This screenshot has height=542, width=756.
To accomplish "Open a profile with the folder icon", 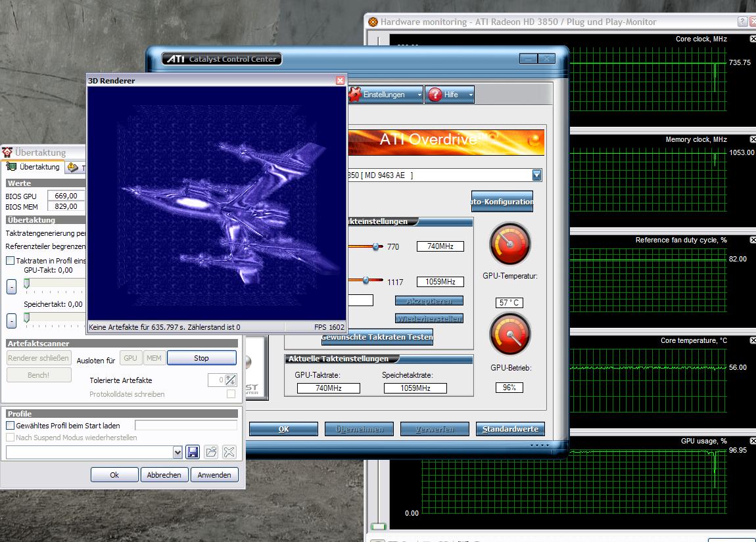I will (211, 452).
